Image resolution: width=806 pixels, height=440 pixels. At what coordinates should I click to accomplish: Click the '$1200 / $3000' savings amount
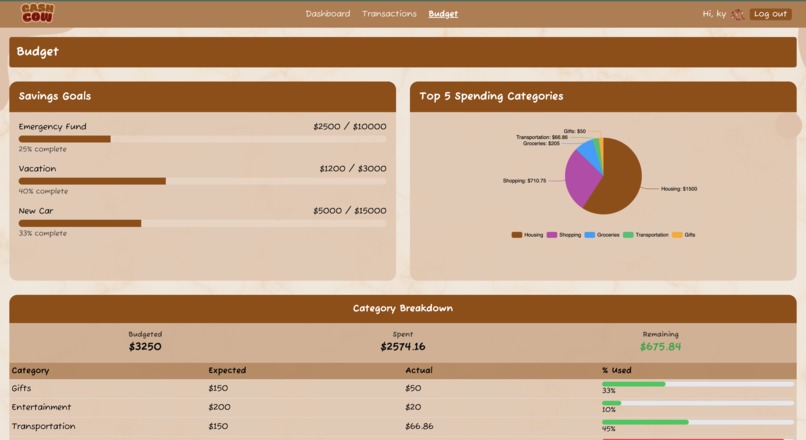353,169
